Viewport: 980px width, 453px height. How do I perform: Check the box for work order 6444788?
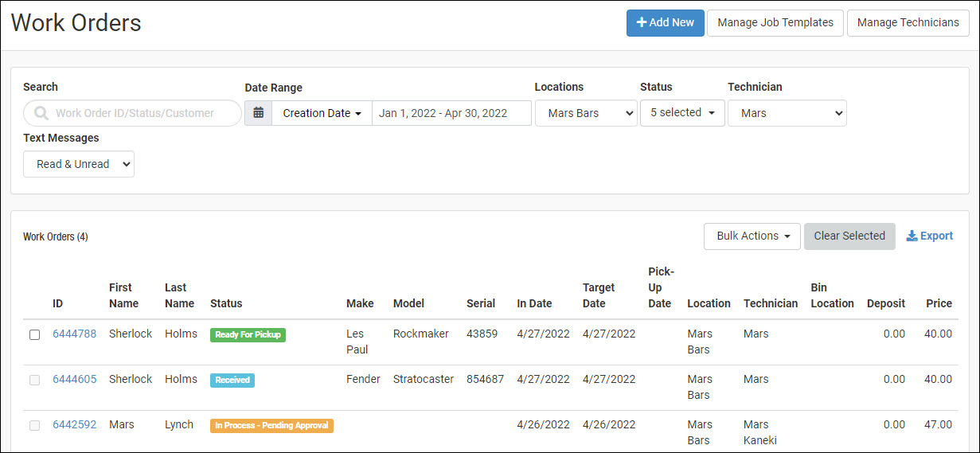click(34, 334)
